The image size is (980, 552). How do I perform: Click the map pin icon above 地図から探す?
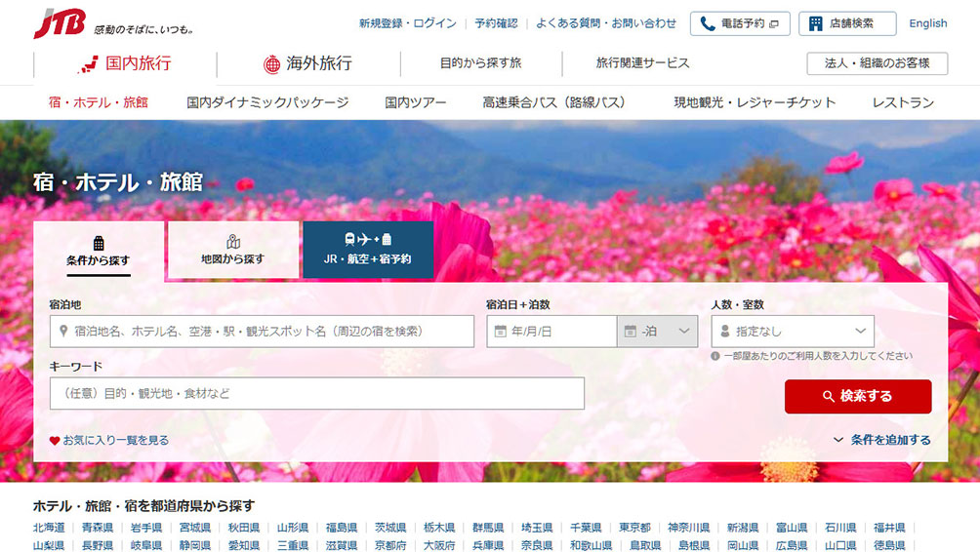(233, 242)
